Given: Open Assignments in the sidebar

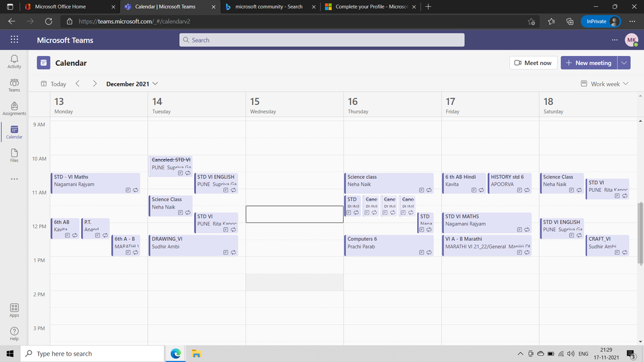Looking at the screenshot, I should [x=14, y=108].
